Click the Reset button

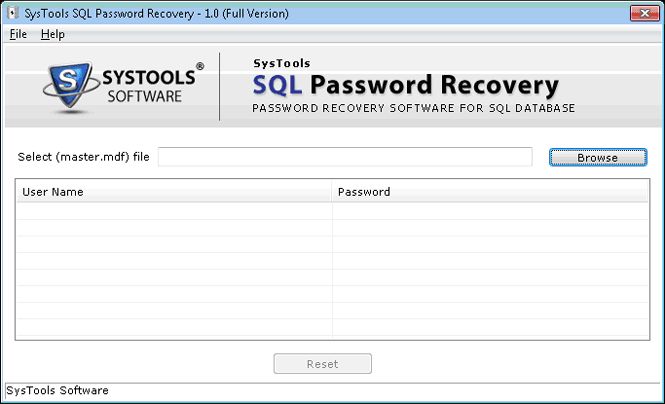pyautogui.click(x=322, y=364)
